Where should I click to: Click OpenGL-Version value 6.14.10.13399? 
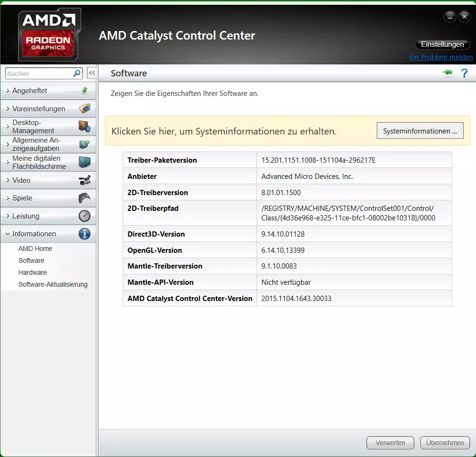click(283, 250)
